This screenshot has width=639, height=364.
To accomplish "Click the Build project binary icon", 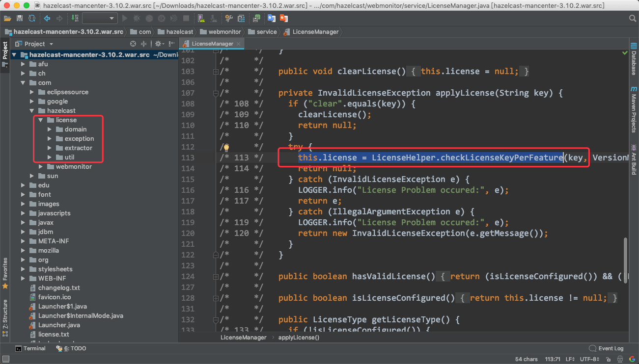I will coord(75,18).
